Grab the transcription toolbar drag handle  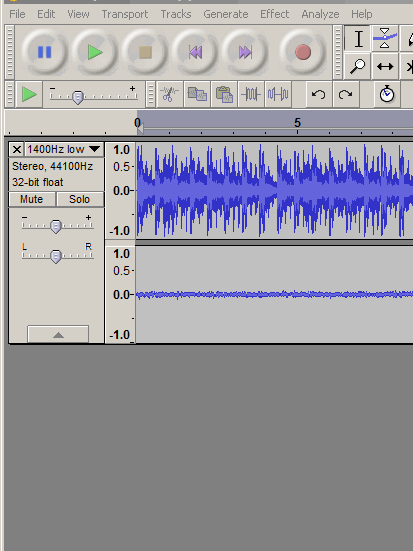coord(9,94)
